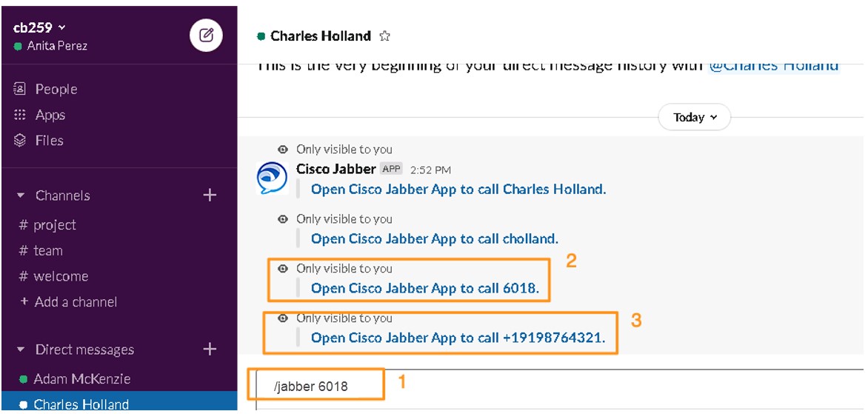Click link to call +19198764321 in Jabber

[x=458, y=338]
